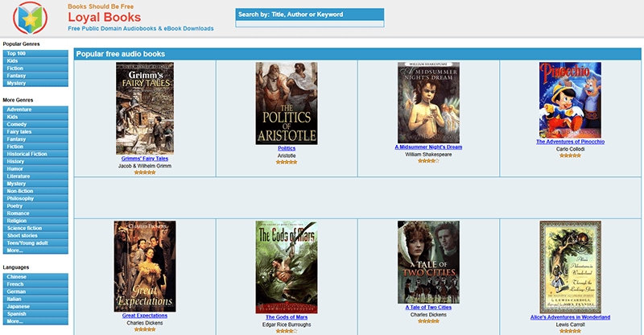Click More... under More Genres
This screenshot has width=644, height=335.
[35, 250]
